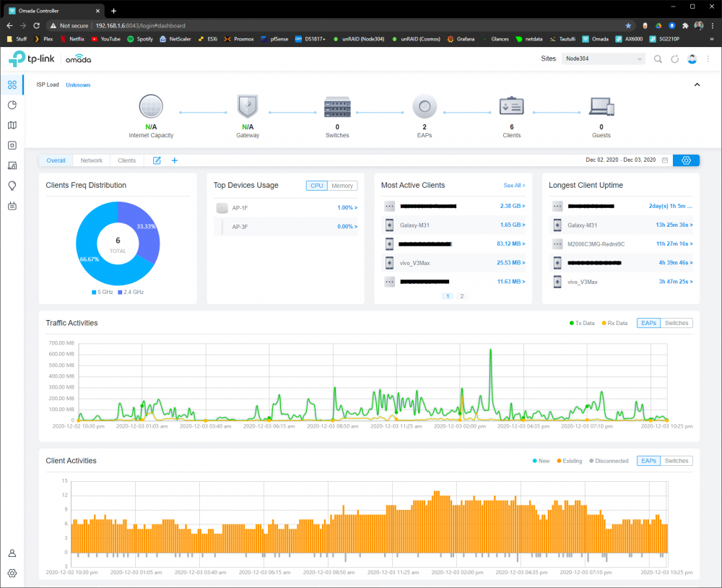
Task: Click See All in Most Active Clients
Action: (514, 185)
